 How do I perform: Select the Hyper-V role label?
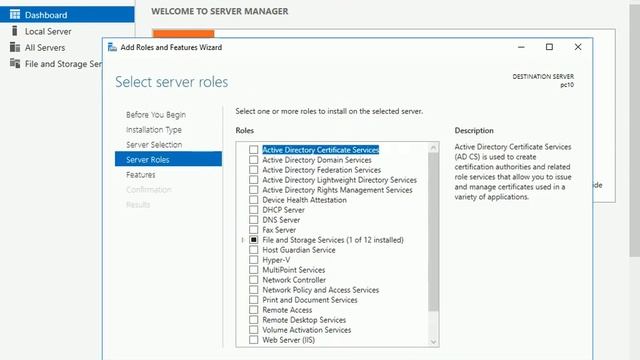(x=276, y=260)
